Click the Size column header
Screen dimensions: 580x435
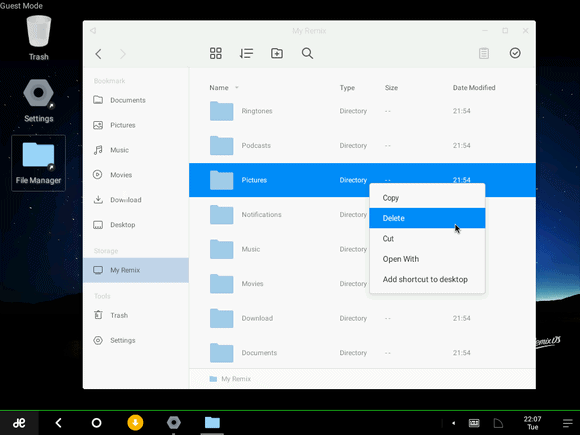tap(391, 88)
